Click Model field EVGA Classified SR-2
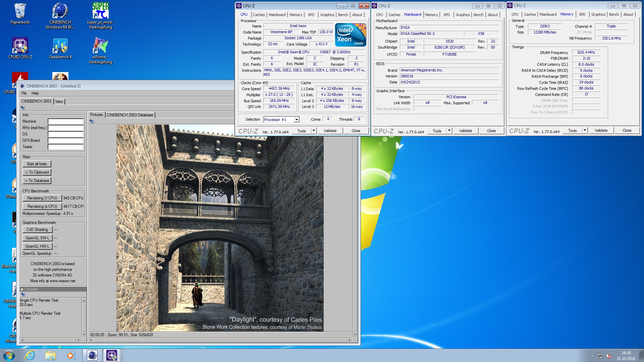 [431, 34]
